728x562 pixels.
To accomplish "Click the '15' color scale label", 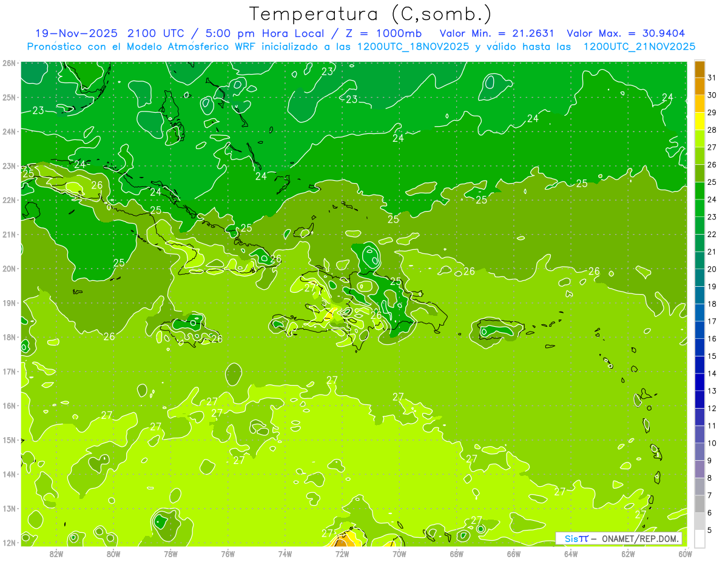I will coord(712,356).
